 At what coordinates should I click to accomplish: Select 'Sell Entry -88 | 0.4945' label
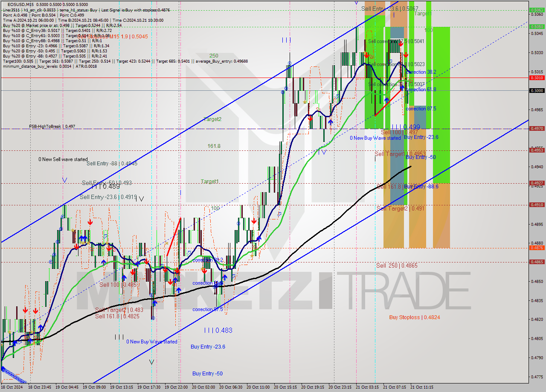point(112,164)
